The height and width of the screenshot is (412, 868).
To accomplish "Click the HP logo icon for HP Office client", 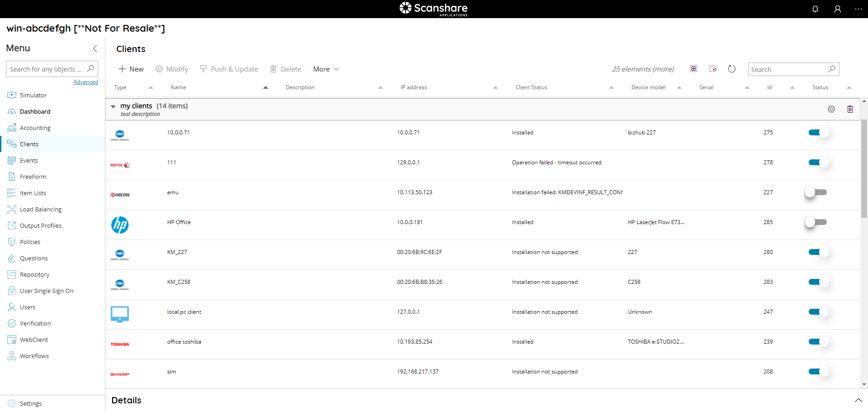I will coord(119,225).
